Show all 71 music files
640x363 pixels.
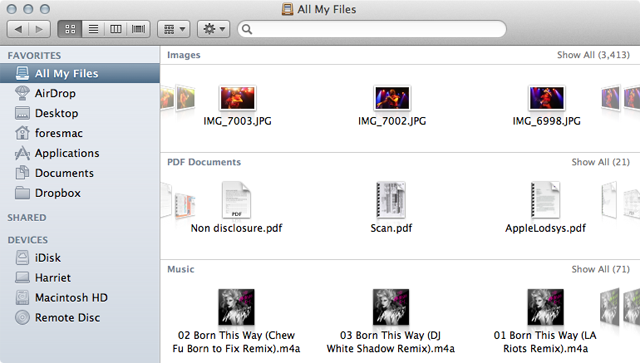(601, 269)
